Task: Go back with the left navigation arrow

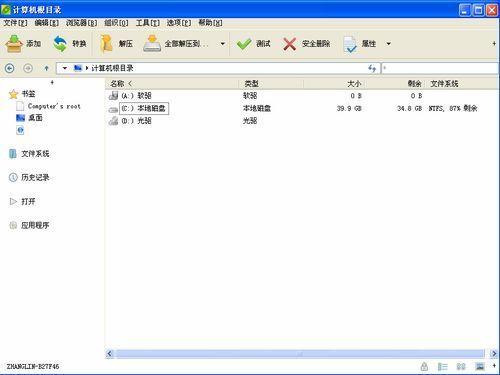Action: (x=10, y=68)
